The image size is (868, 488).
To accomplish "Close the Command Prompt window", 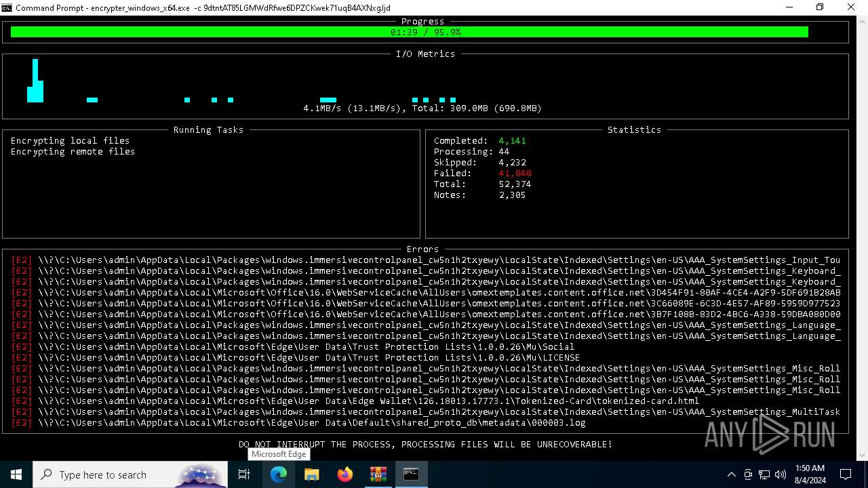I will click(852, 7).
